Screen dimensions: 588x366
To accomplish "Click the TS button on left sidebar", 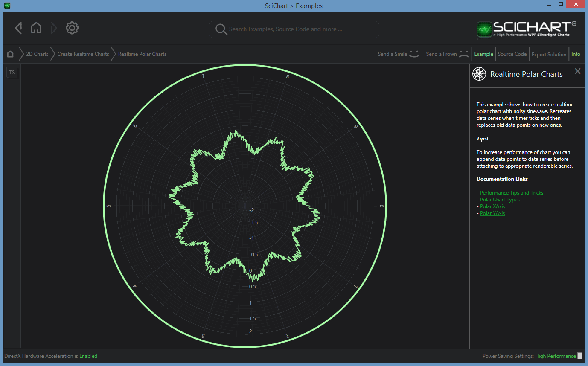I will [x=12, y=73].
